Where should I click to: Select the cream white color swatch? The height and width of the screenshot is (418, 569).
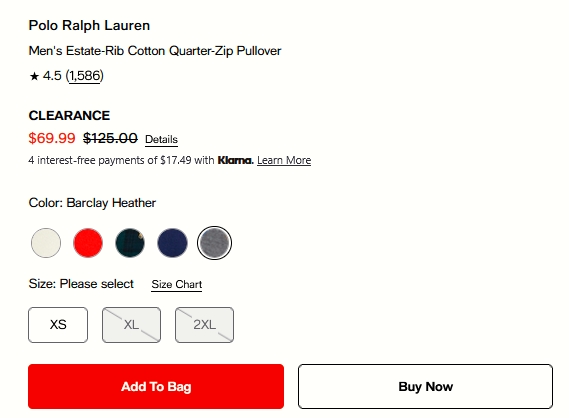point(46,243)
